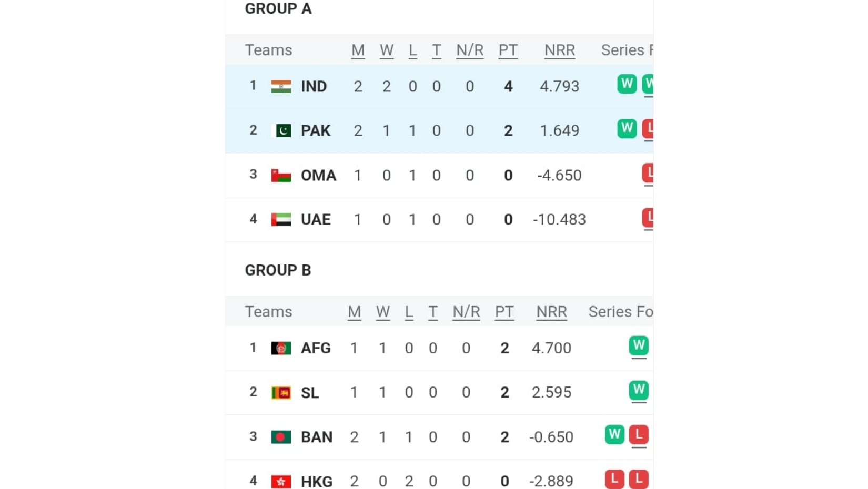
Task: Click the Bangladesh flag icon
Action: click(x=281, y=437)
